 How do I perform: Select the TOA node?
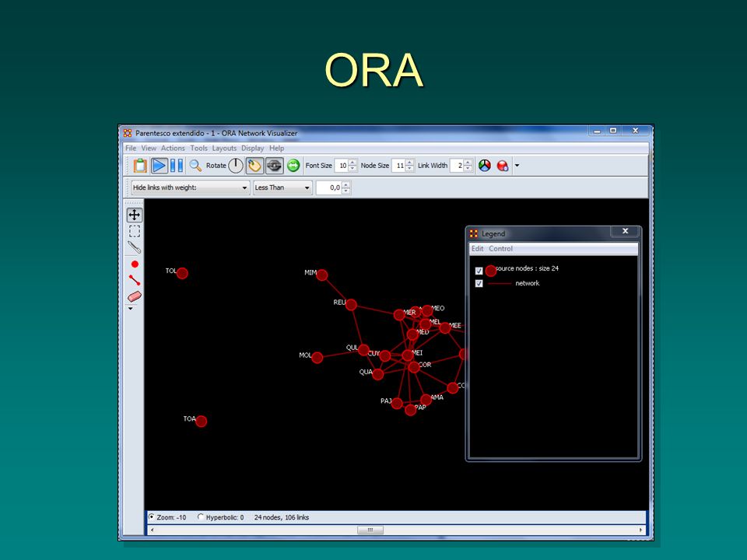(x=201, y=422)
